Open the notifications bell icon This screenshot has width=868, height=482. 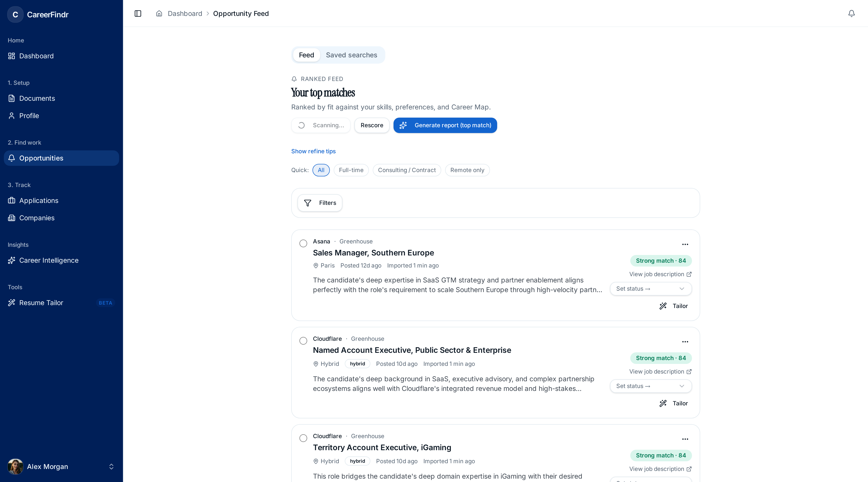(851, 13)
